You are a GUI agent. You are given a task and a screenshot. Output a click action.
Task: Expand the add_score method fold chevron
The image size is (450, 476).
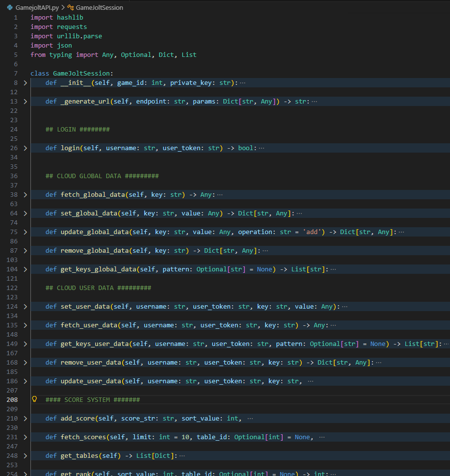tap(25, 418)
